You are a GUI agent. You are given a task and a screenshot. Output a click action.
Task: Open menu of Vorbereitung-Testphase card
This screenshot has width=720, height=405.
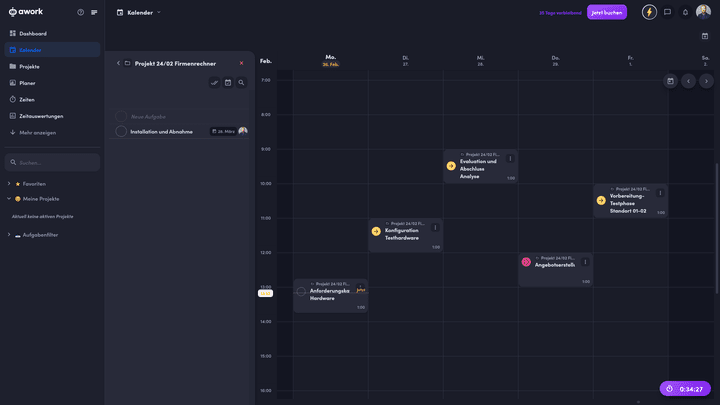(x=660, y=193)
